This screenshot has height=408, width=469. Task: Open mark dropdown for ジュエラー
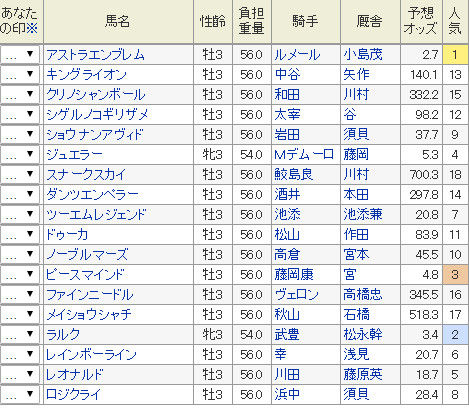(20, 154)
